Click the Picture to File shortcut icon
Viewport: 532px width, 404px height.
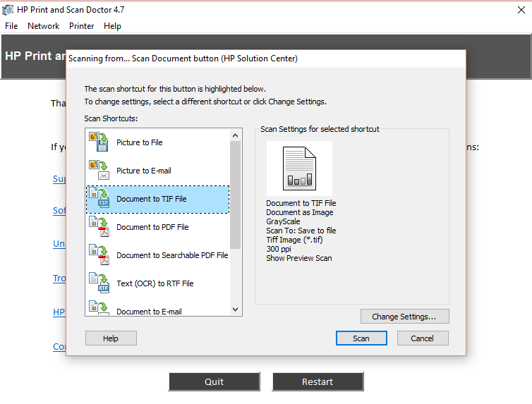pos(99,142)
